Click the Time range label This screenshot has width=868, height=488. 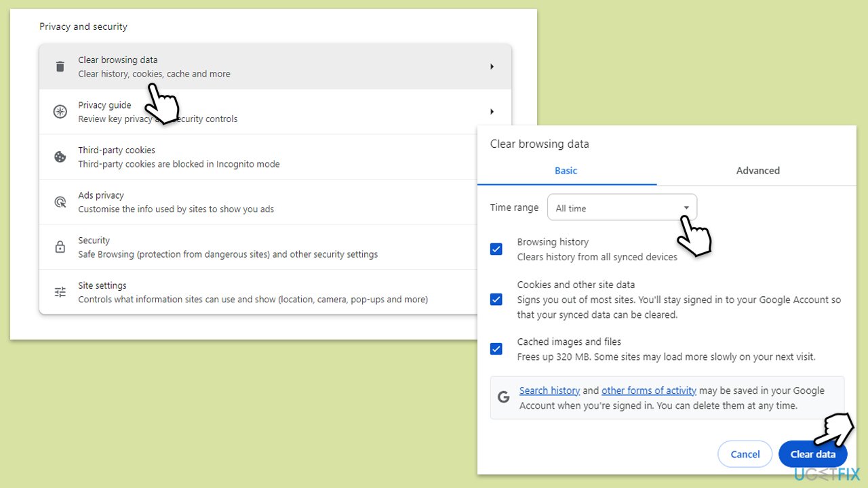[514, 207]
